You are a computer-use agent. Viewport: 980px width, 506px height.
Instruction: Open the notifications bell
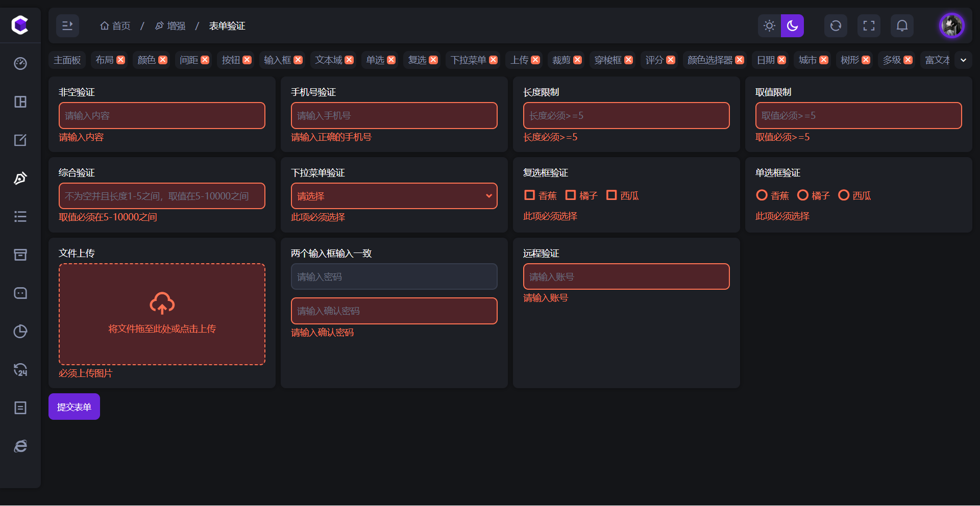[x=902, y=26]
